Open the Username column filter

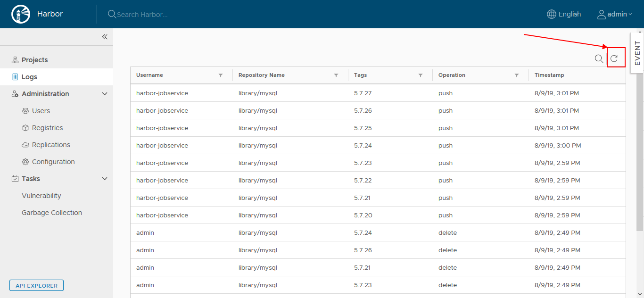(221, 75)
